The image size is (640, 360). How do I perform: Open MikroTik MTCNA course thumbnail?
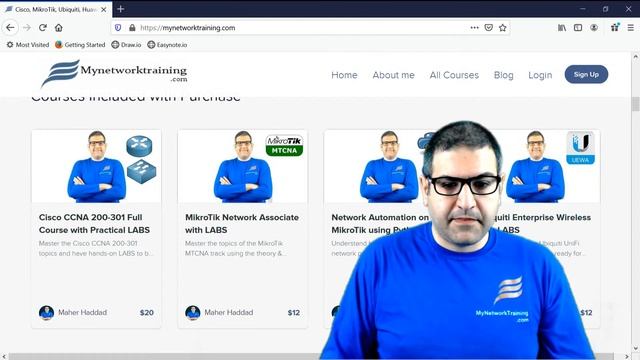point(242,167)
